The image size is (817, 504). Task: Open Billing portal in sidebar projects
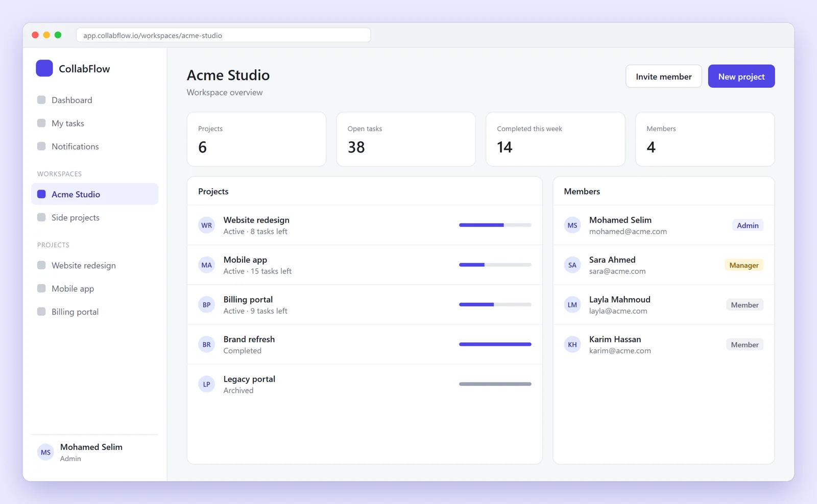click(x=94, y=312)
